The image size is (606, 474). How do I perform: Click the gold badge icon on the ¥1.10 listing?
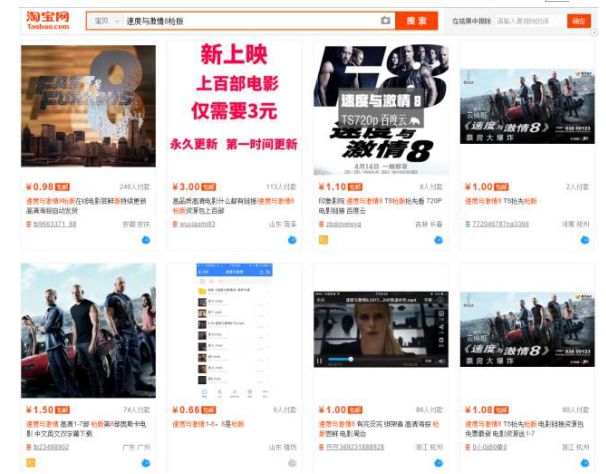323,240
